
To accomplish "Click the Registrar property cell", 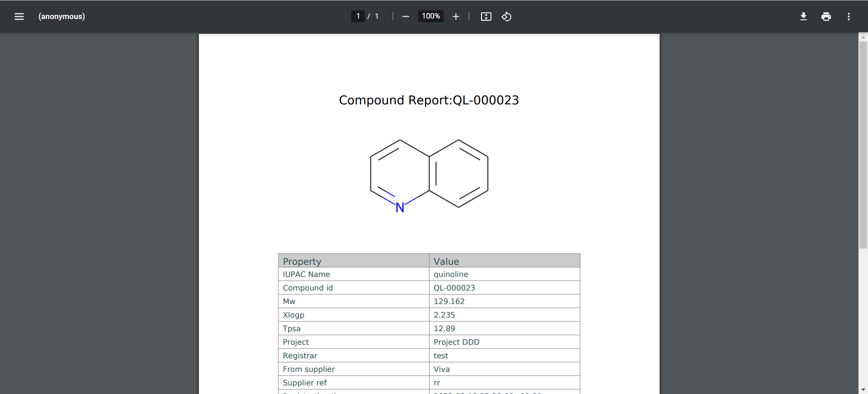I will [354, 356].
